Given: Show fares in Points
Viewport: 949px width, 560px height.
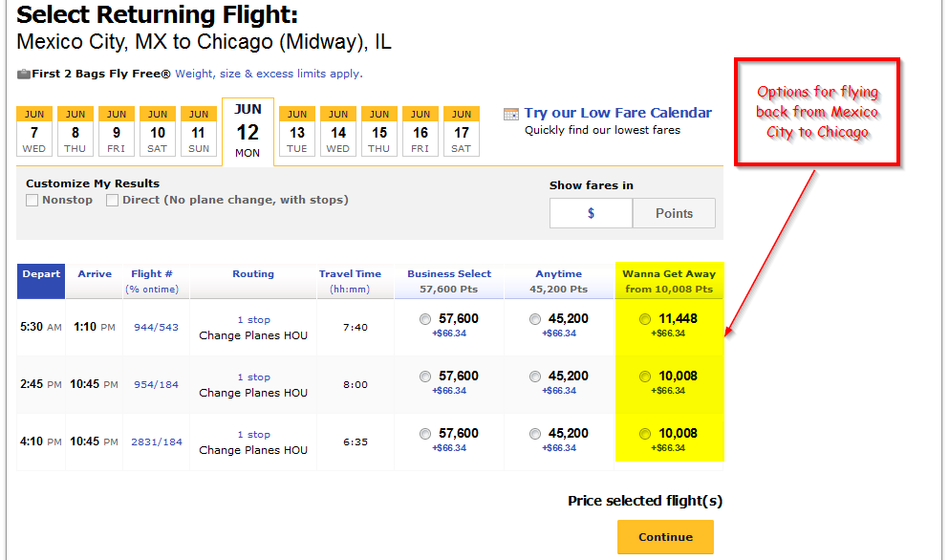Looking at the screenshot, I should 674,213.
